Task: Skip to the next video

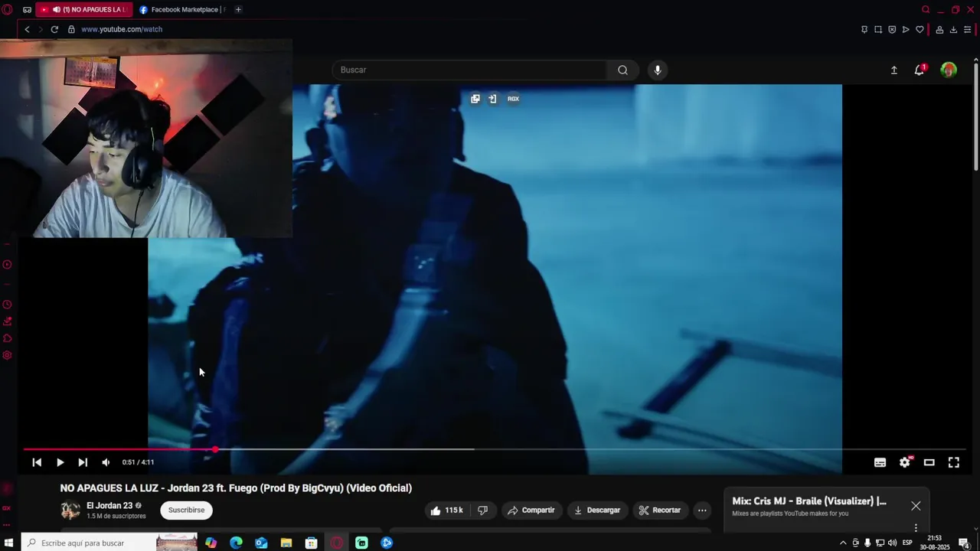Action: click(x=83, y=462)
